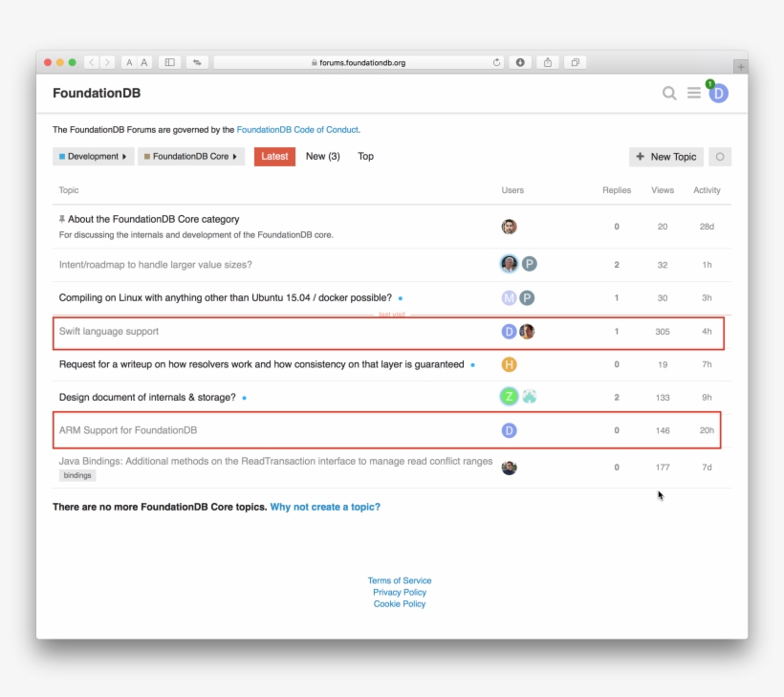Expand the Development category dropdown

(93, 157)
